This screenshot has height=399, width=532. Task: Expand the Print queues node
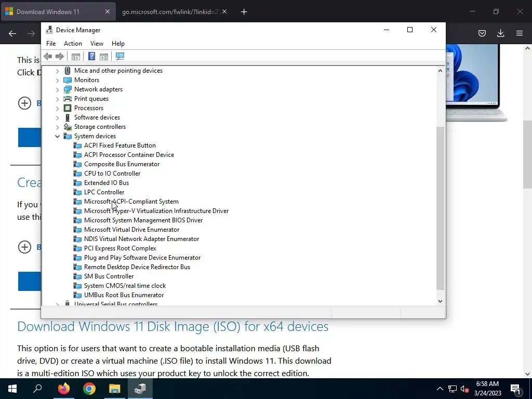57,99
